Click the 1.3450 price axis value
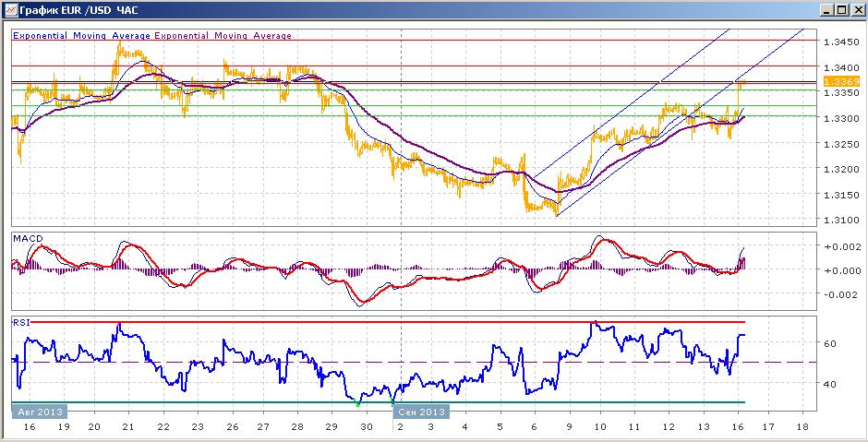Image resolution: width=868 pixels, height=442 pixels. (841, 42)
